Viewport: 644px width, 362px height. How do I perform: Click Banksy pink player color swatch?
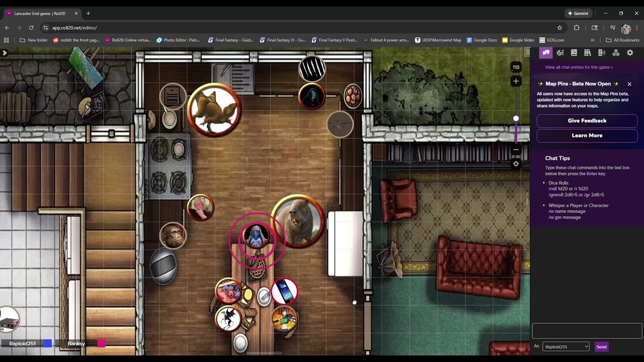(x=101, y=343)
